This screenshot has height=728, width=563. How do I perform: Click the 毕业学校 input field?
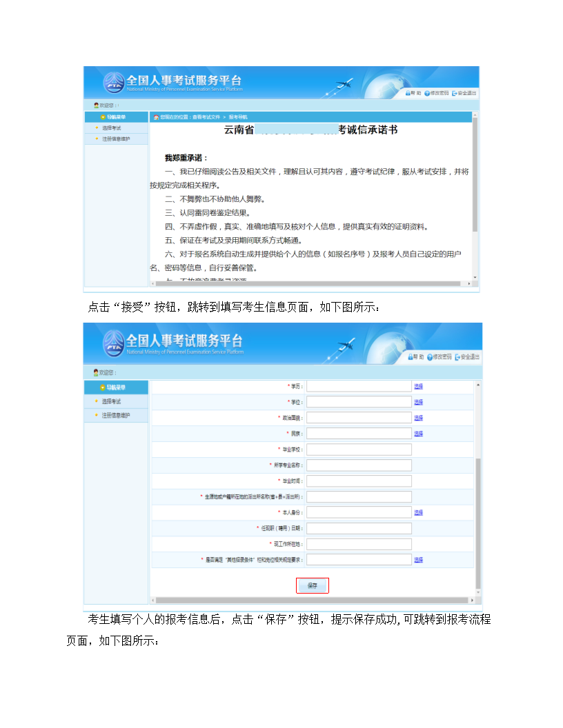tap(359, 449)
